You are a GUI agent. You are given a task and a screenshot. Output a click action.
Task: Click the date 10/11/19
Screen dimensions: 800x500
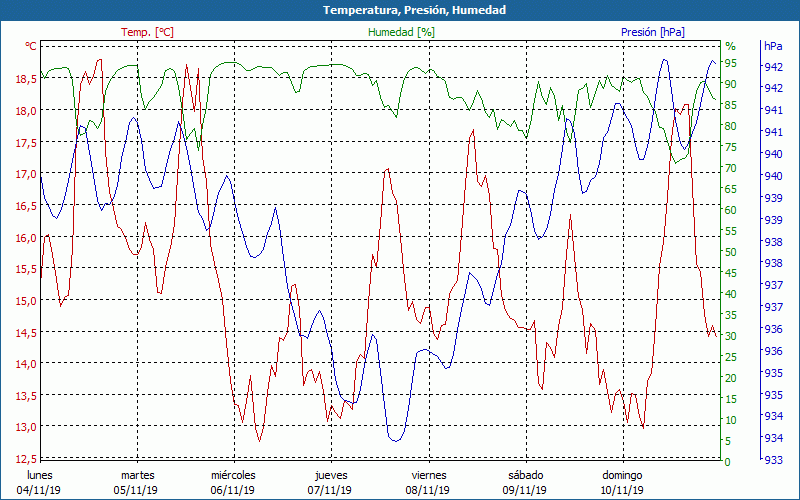pos(621,490)
